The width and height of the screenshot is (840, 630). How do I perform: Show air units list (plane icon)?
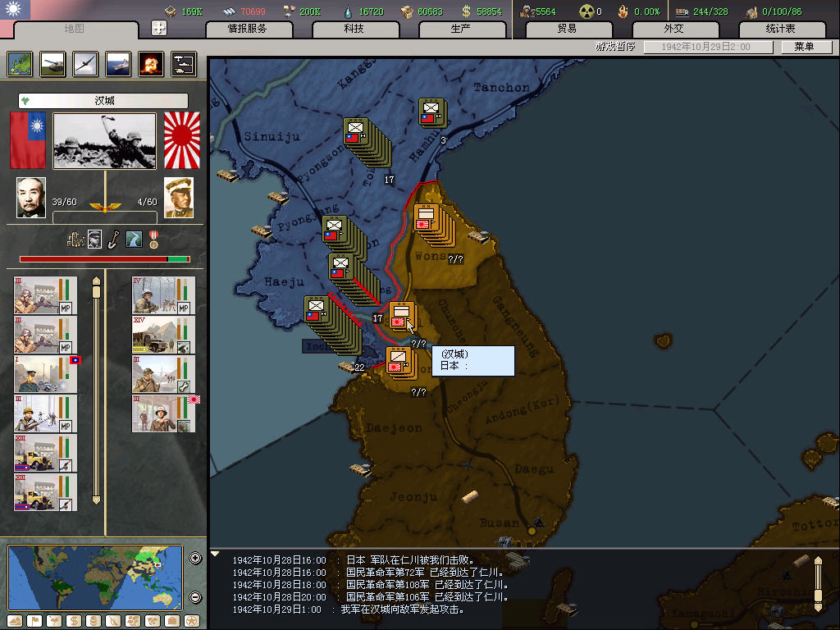point(85,64)
